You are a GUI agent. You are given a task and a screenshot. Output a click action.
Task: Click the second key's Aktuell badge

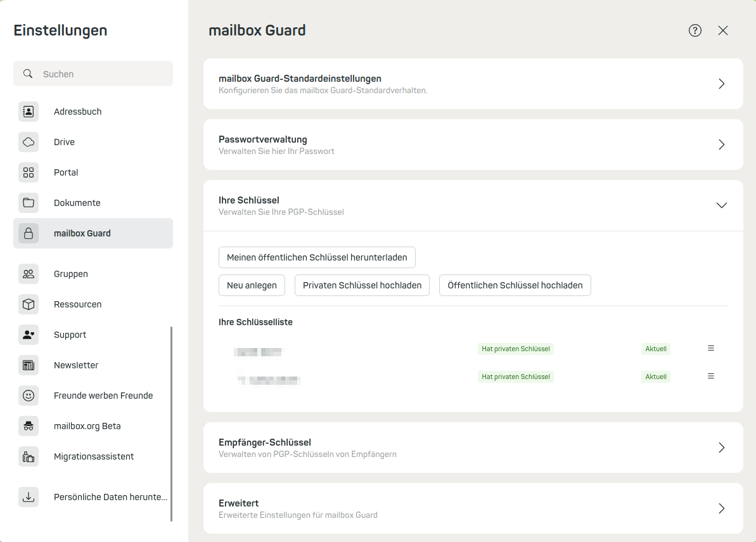(x=656, y=377)
